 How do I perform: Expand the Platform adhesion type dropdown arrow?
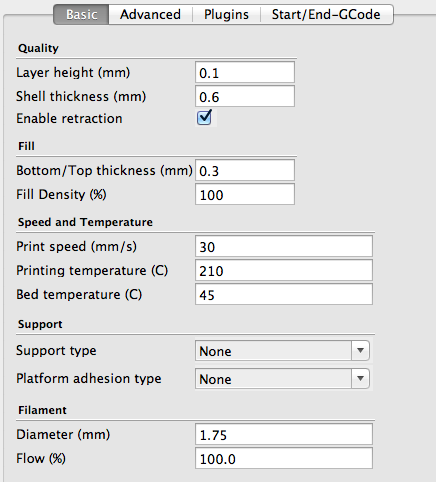coord(360,378)
